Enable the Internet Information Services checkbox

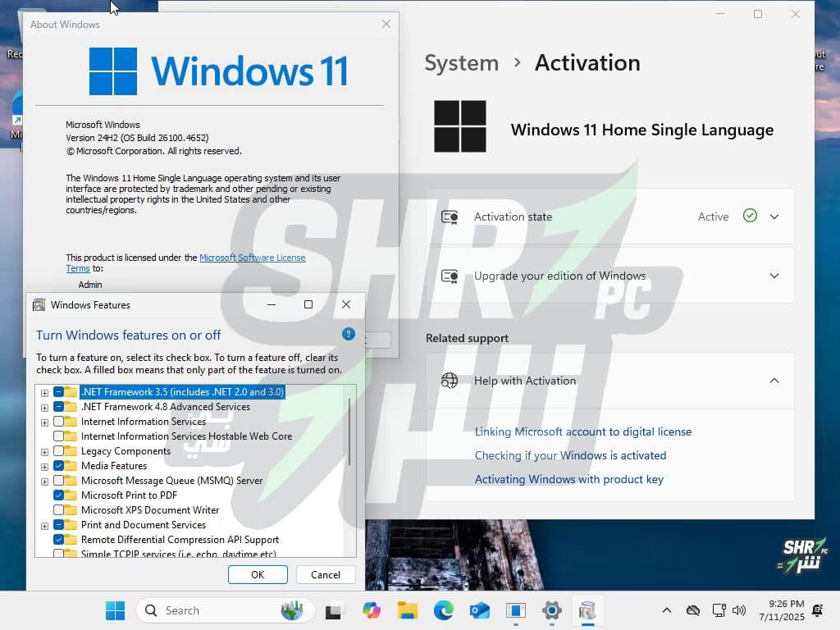pyautogui.click(x=58, y=422)
